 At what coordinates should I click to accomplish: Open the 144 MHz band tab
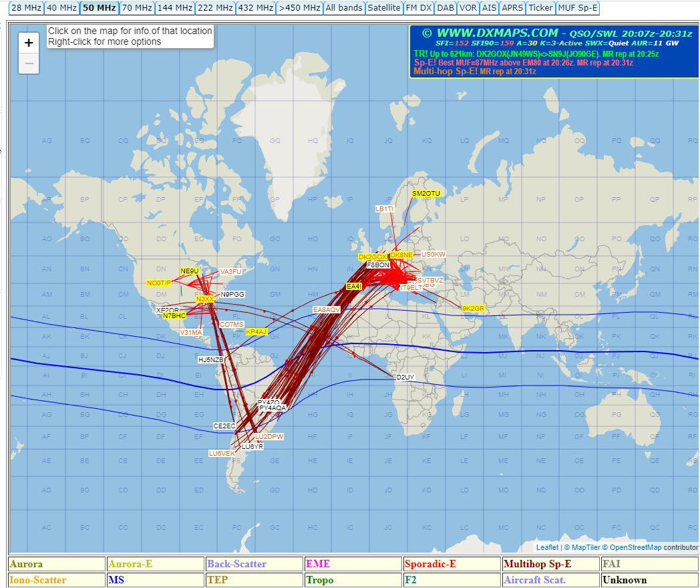coord(175,7)
